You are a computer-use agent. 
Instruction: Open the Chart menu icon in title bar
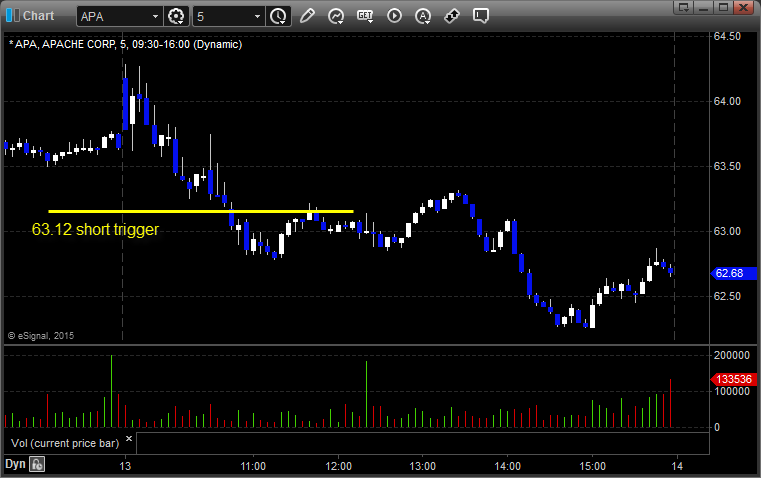point(12,16)
